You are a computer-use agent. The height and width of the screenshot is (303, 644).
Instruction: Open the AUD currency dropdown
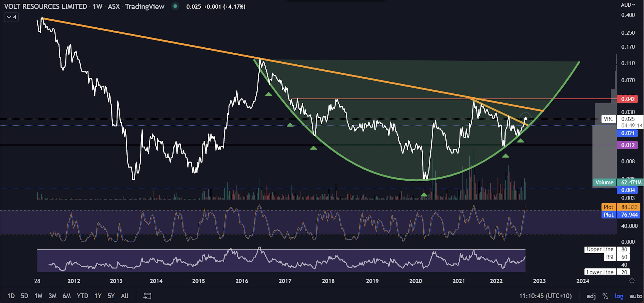point(627,5)
